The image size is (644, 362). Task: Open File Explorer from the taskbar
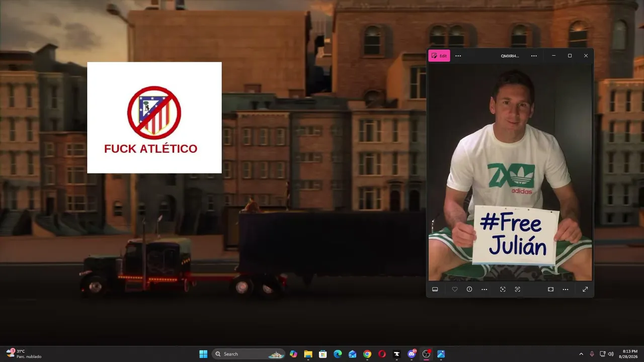[x=308, y=354]
